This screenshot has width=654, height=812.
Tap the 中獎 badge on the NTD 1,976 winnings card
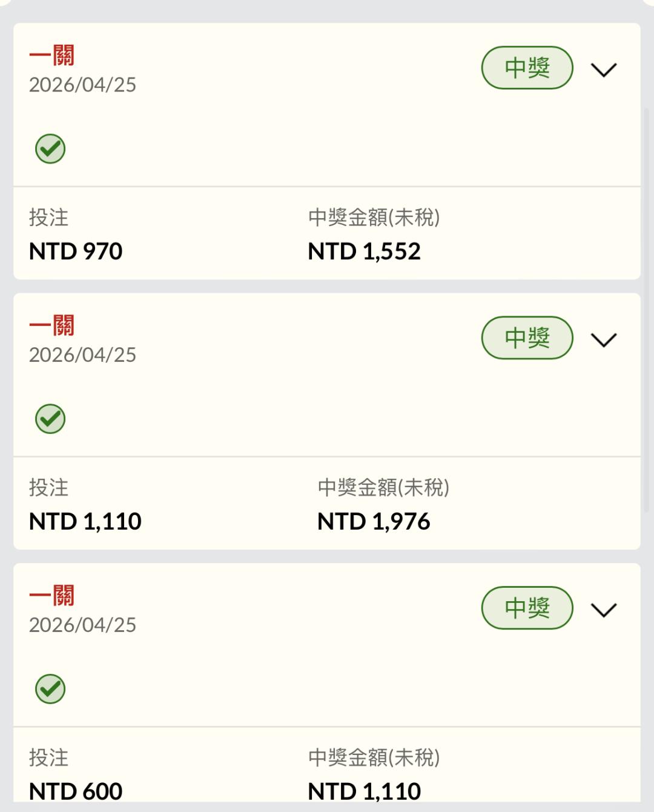527,338
